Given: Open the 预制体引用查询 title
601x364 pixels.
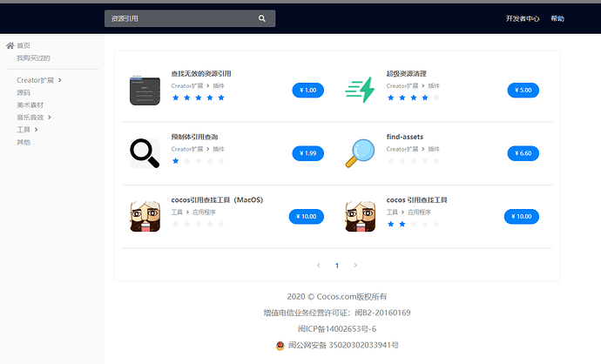Looking at the screenshot, I should pyautogui.click(x=195, y=137).
